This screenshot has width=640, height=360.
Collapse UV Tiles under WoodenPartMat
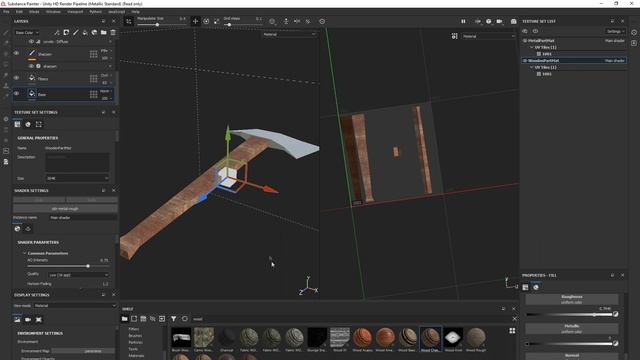(532, 67)
